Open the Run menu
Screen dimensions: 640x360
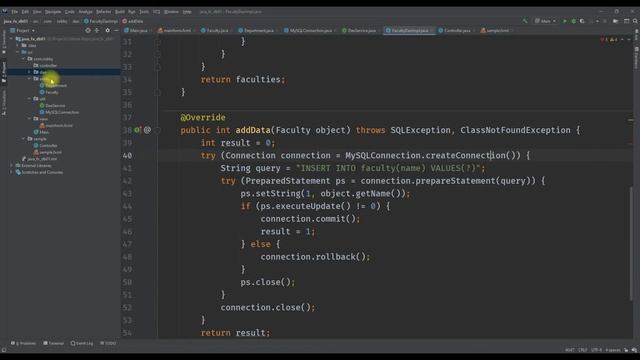132,11
